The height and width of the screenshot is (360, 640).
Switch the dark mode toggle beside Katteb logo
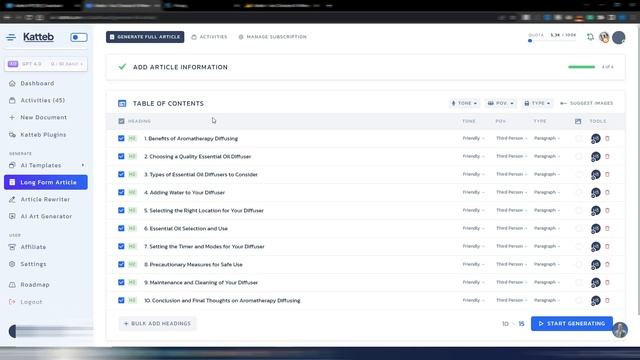point(79,37)
